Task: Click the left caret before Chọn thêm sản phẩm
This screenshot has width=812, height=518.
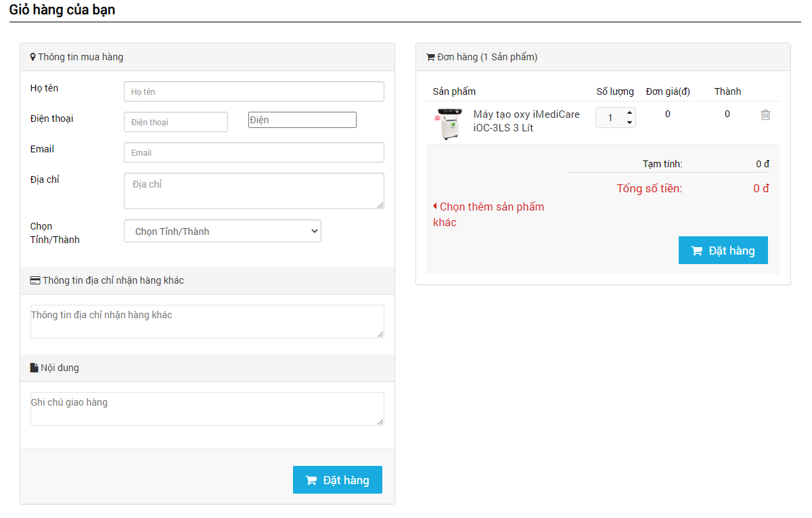Action: tap(435, 206)
